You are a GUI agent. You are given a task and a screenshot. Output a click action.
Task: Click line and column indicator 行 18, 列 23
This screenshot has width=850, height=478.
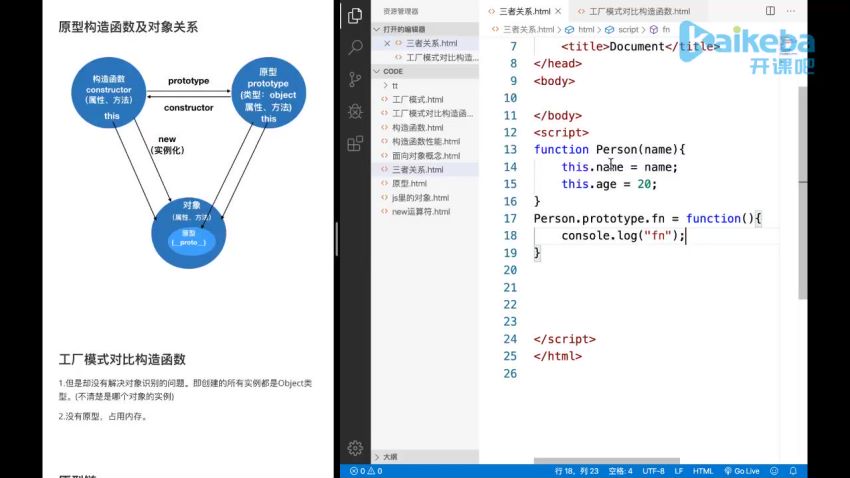pyautogui.click(x=576, y=471)
